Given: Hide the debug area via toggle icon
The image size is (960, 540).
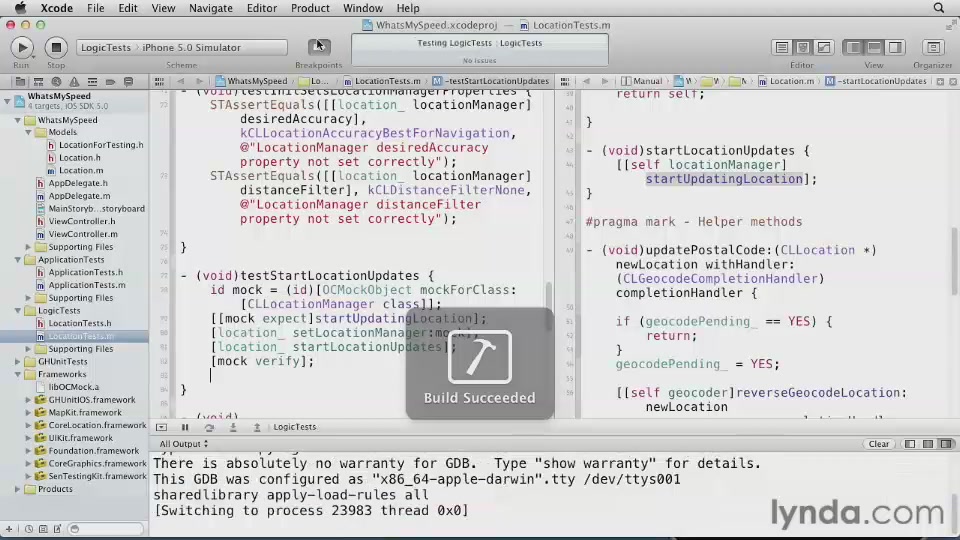Looking at the screenshot, I should (x=162, y=427).
